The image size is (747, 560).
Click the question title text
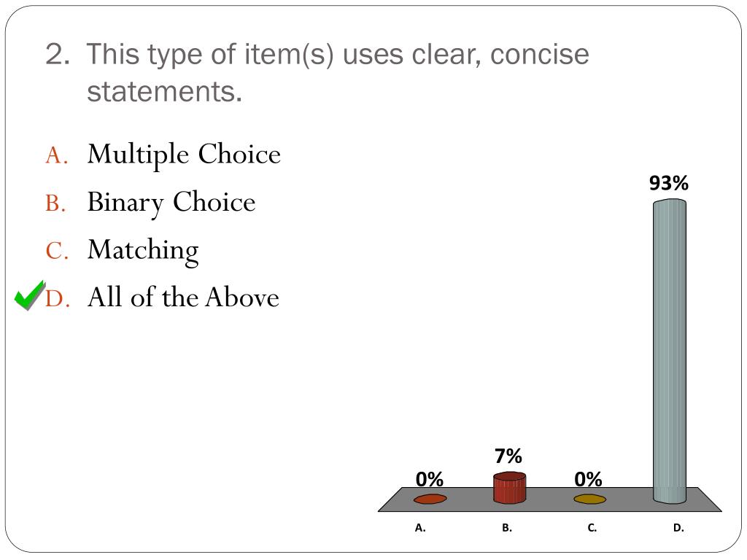[317, 72]
